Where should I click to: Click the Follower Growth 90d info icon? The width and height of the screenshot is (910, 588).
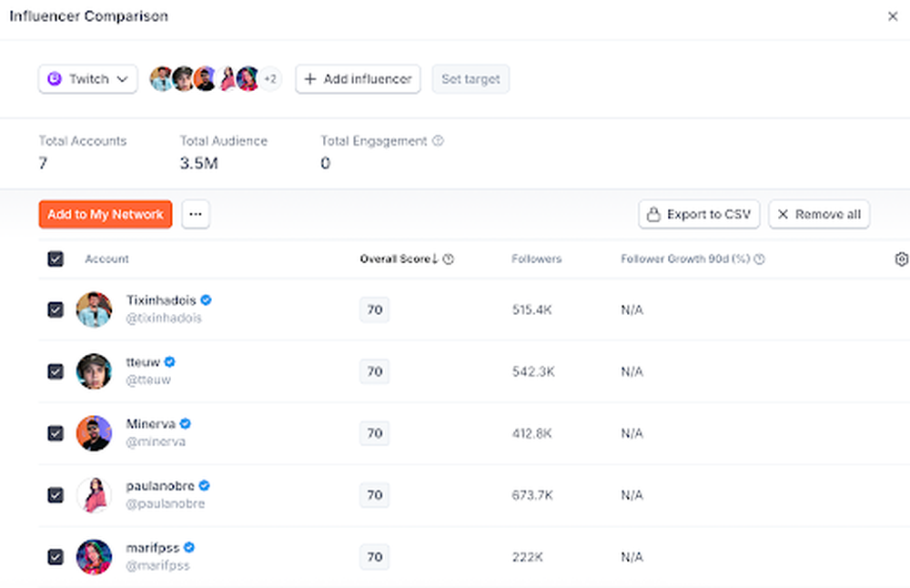coord(759,259)
